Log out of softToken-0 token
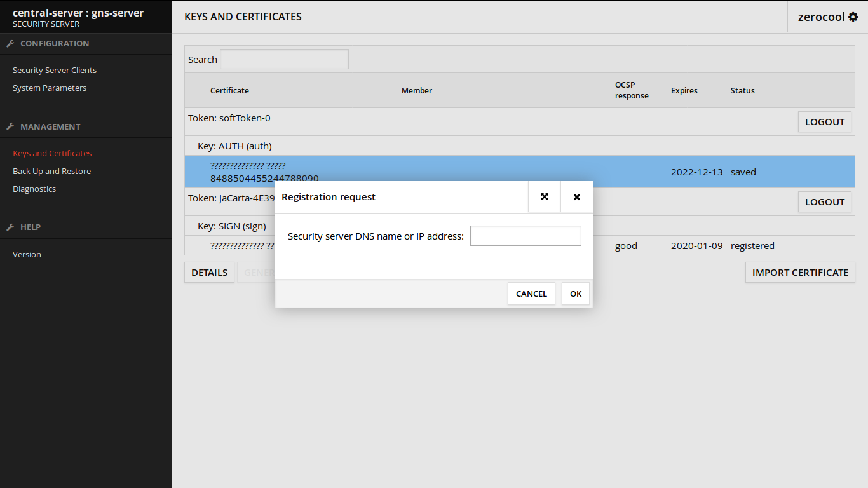This screenshot has width=868, height=488. pyautogui.click(x=824, y=122)
